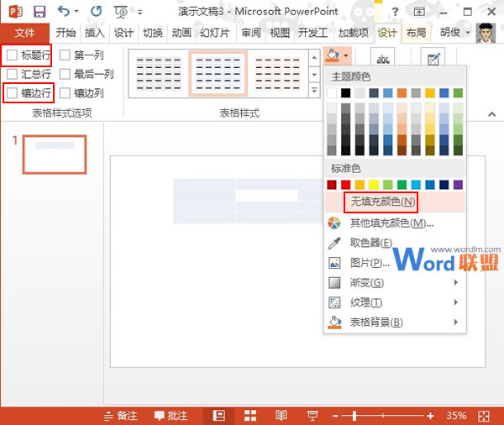
Task: Choose first table style in gallery
Action: pos(158,74)
